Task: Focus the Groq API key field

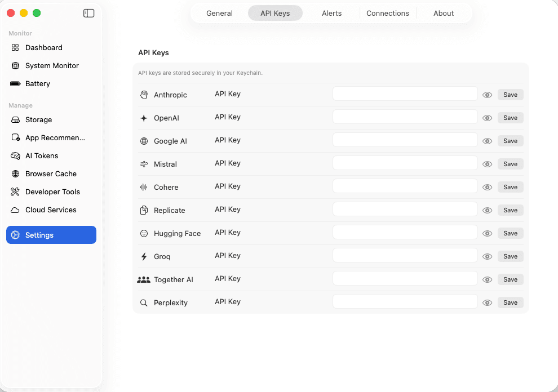Action: tap(405, 255)
